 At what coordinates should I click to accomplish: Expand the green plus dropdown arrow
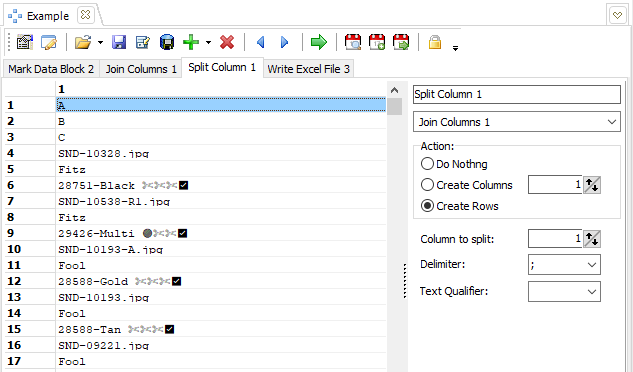pyautogui.click(x=208, y=42)
